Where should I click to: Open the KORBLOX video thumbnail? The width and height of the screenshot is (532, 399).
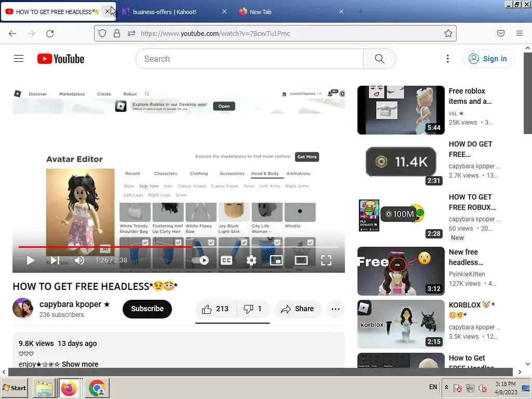pyautogui.click(x=401, y=324)
